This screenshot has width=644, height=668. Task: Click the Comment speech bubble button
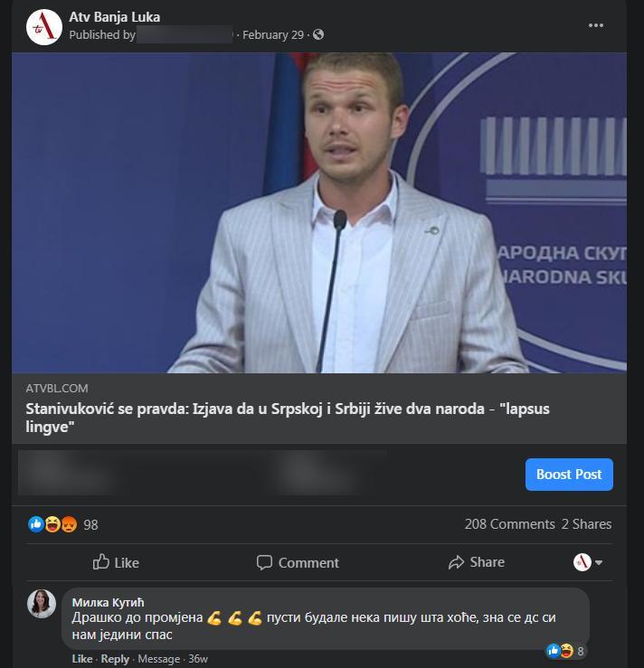click(x=298, y=562)
